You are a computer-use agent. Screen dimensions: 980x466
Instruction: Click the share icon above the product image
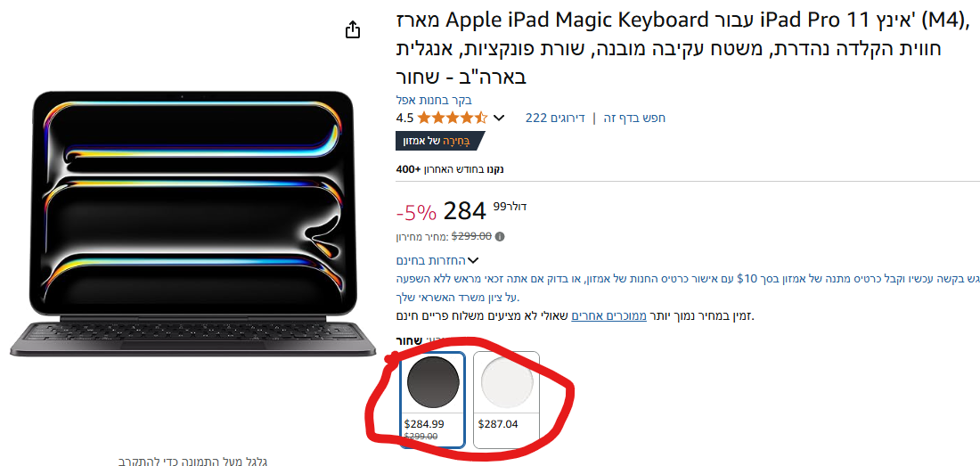click(x=353, y=30)
